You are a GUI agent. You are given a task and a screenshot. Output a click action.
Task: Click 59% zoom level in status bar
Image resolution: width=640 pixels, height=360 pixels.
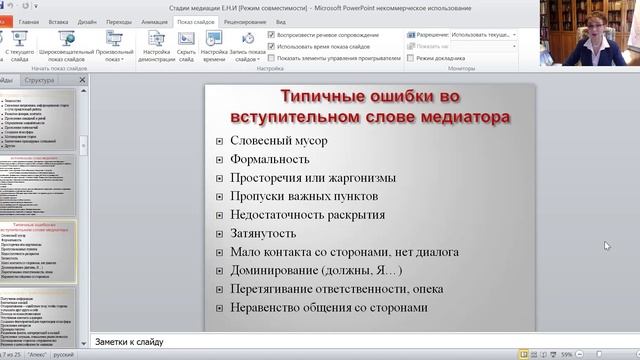[566, 355]
